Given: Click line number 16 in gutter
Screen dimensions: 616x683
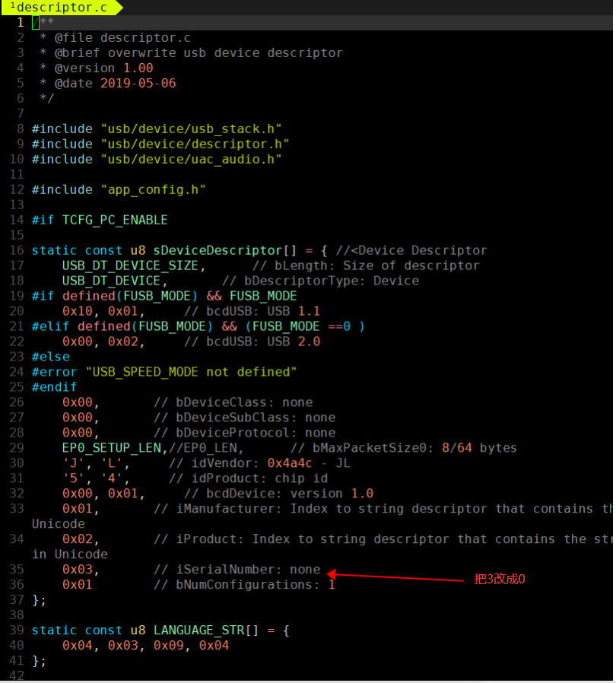Looking at the screenshot, I should point(17,250).
